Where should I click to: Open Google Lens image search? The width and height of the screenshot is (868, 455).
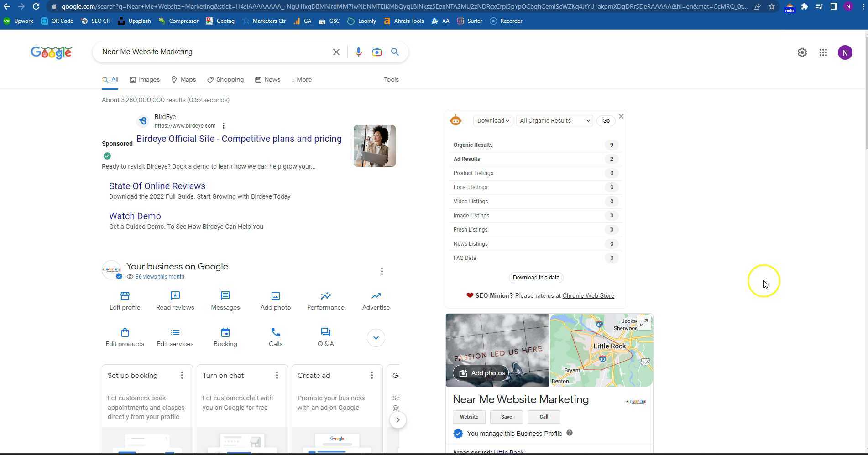click(x=377, y=52)
